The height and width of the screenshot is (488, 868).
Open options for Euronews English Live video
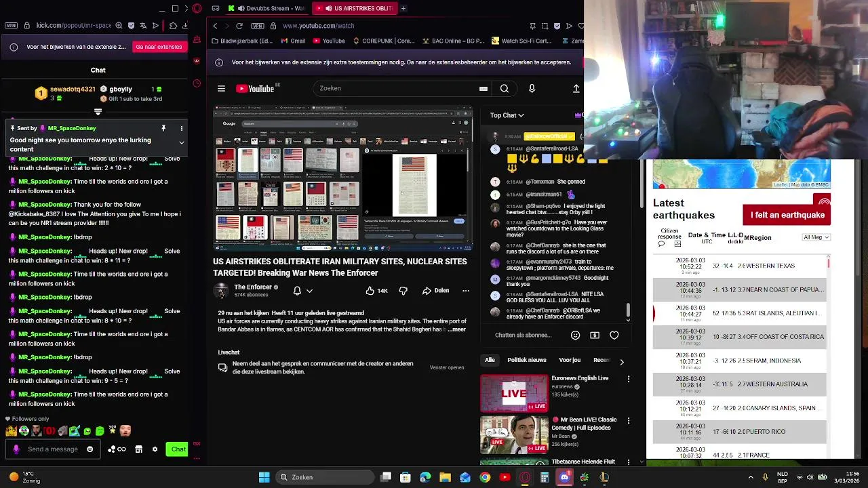click(x=629, y=379)
